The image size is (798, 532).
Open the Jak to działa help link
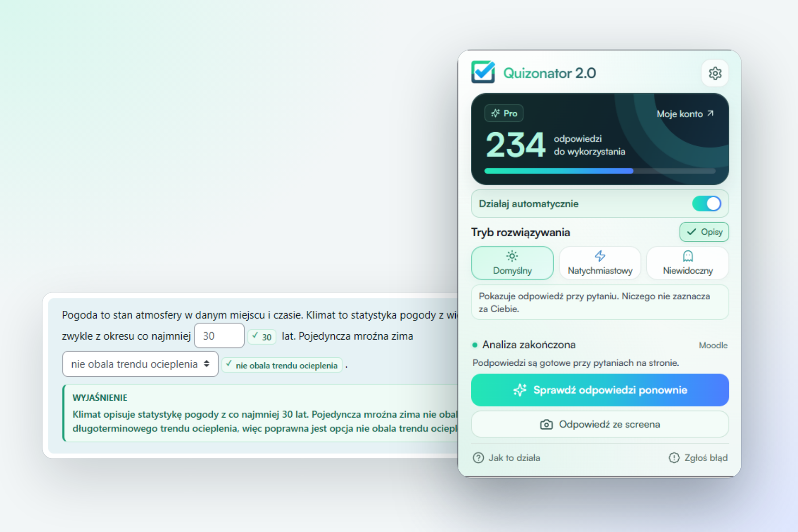click(507, 458)
